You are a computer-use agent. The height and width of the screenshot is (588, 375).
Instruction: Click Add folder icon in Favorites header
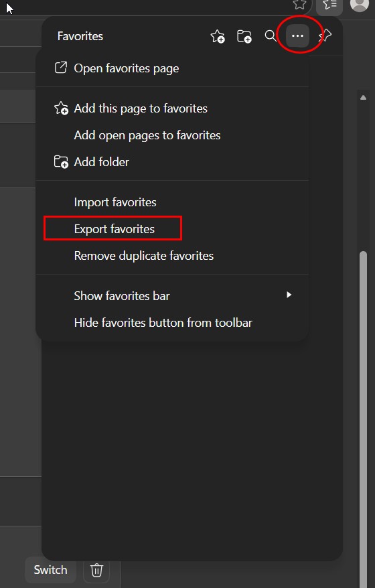[x=244, y=36]
